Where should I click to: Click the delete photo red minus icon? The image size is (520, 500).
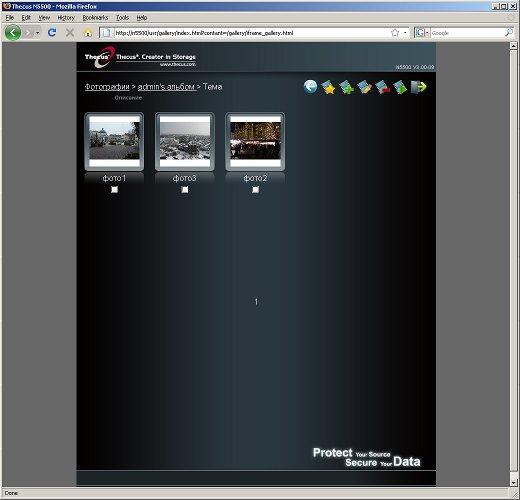(x=382, y=87)
